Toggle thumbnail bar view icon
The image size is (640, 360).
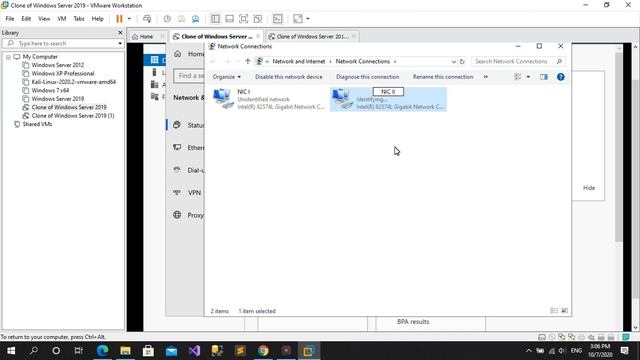point(229,19)
